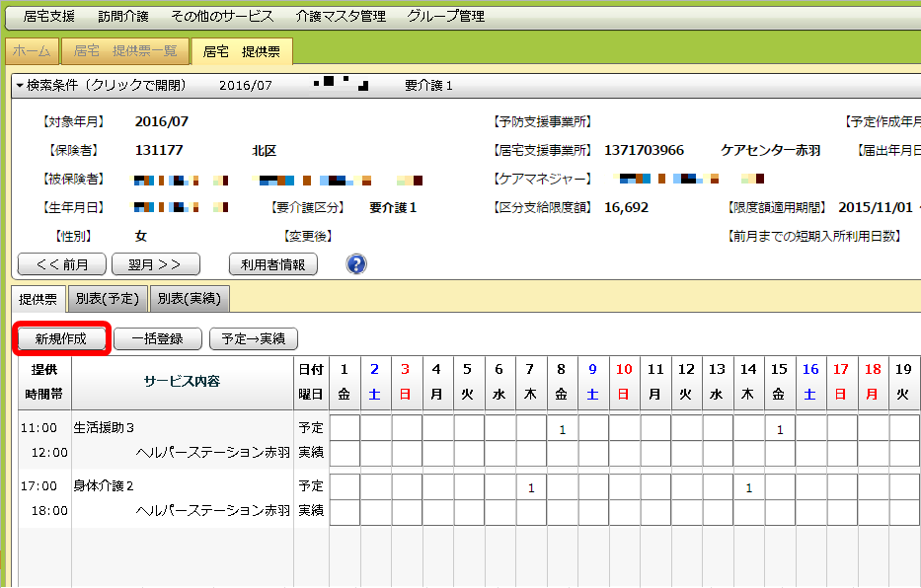This screenshot has width=921, height=588.
Task: Go to previous month with << 前月
Action: coord(61,264)
